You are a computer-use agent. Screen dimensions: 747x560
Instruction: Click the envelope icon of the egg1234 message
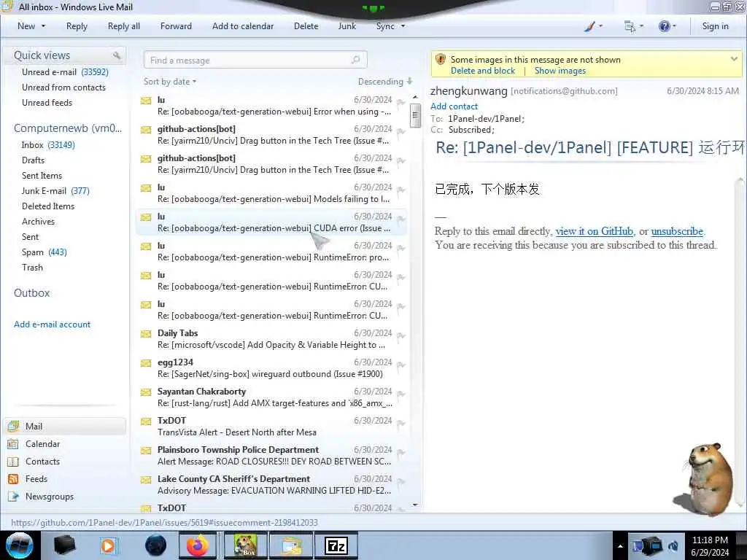tap(146, 363)
